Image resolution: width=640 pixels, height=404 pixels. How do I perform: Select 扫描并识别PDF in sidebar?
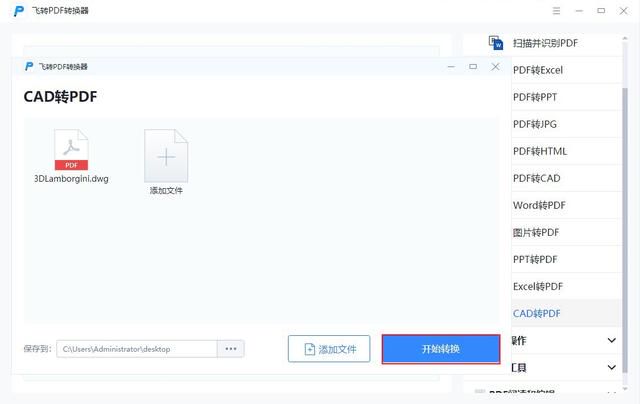[x=545, y=43]
